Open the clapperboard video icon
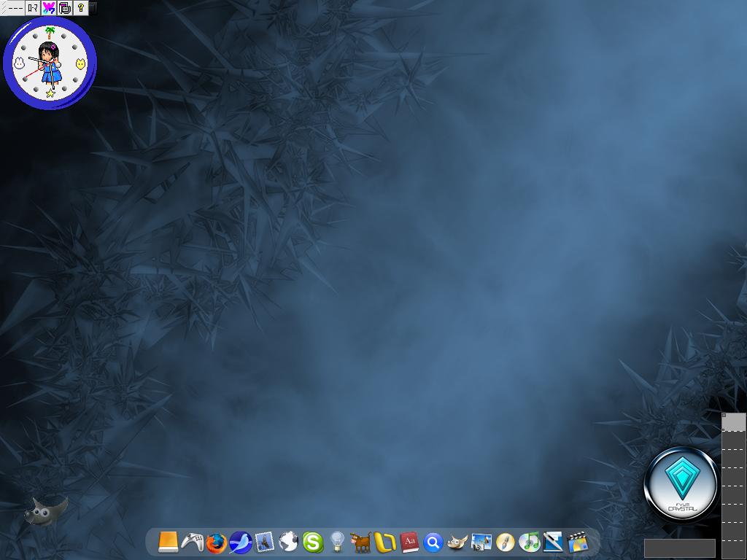 577,542
